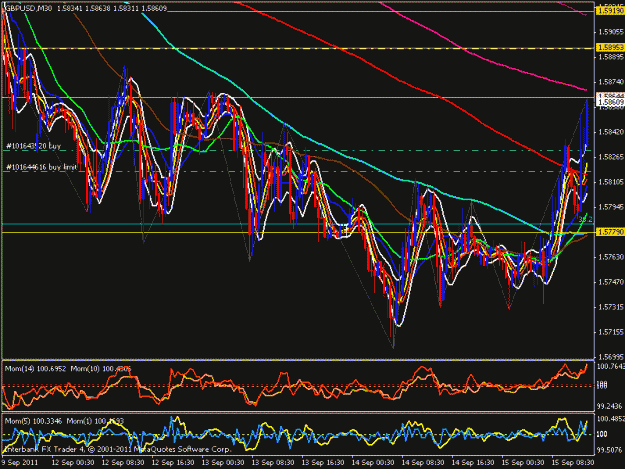This screenshot has width=625, height=469.
Task: Click the 100.7643 momentum scale value
Action: [x=611, y=366]
